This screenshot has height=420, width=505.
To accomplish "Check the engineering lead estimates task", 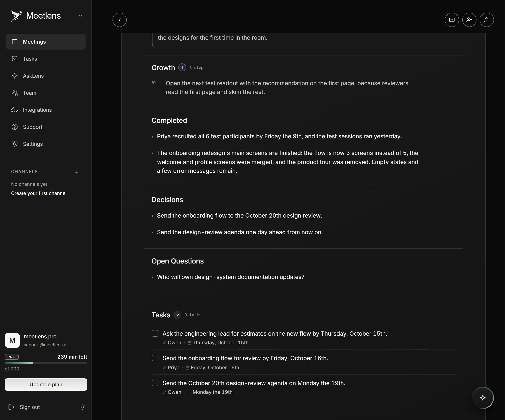I will (x=155, y=333).
